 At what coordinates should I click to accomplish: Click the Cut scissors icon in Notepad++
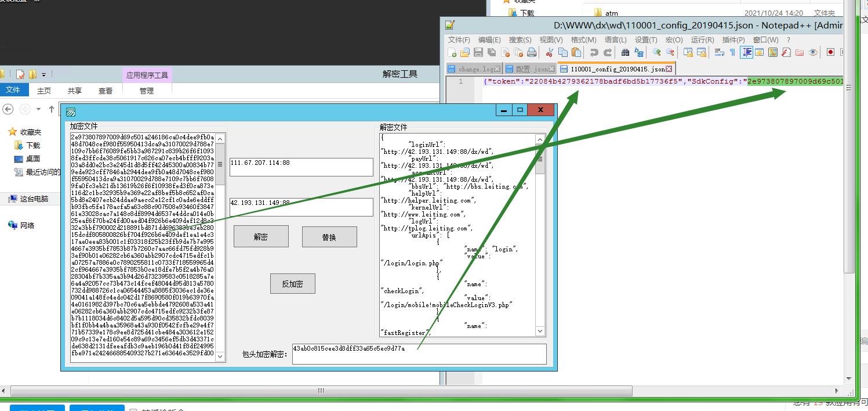549,52
